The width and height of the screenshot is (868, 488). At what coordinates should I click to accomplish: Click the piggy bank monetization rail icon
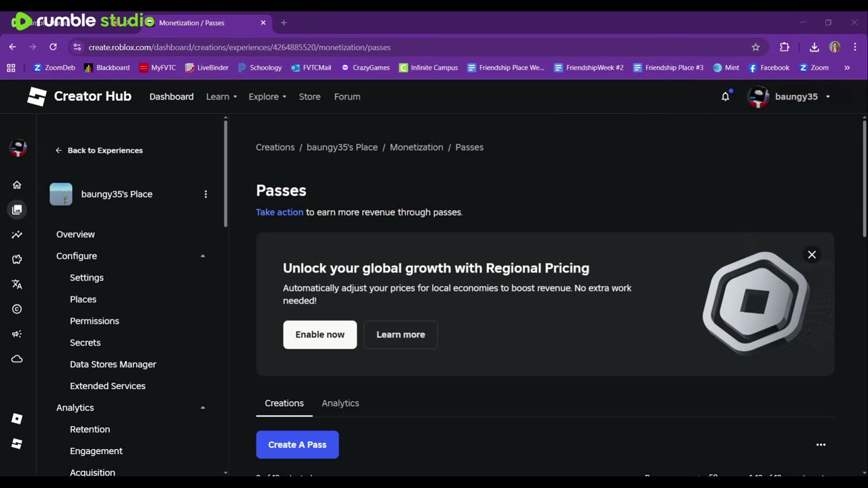(x=17, y=260)
